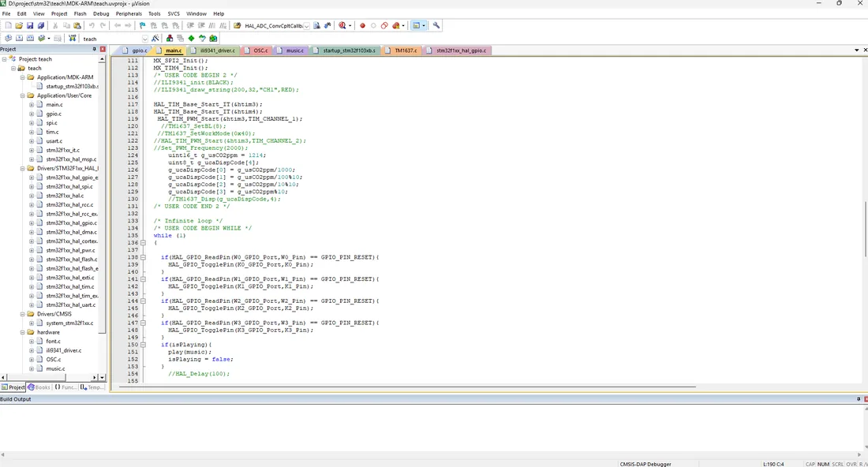Select system_stm32f1xx.c in project tree
The height and width of the screenshot is (467, 868).
(69, 323)
